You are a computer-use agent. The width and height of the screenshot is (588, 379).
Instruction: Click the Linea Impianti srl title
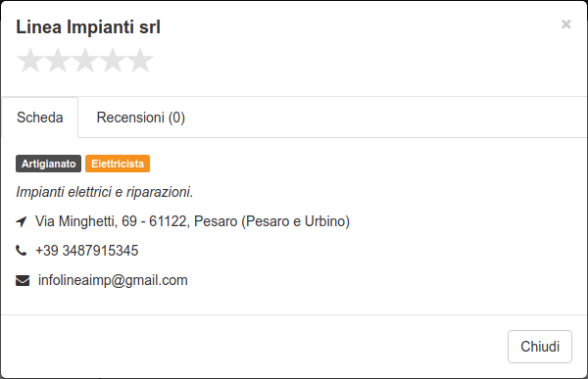tap(88, 27)
